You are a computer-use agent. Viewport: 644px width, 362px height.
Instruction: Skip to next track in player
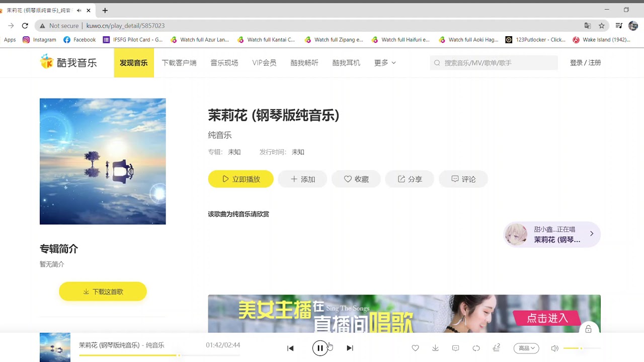click(350, 348)
